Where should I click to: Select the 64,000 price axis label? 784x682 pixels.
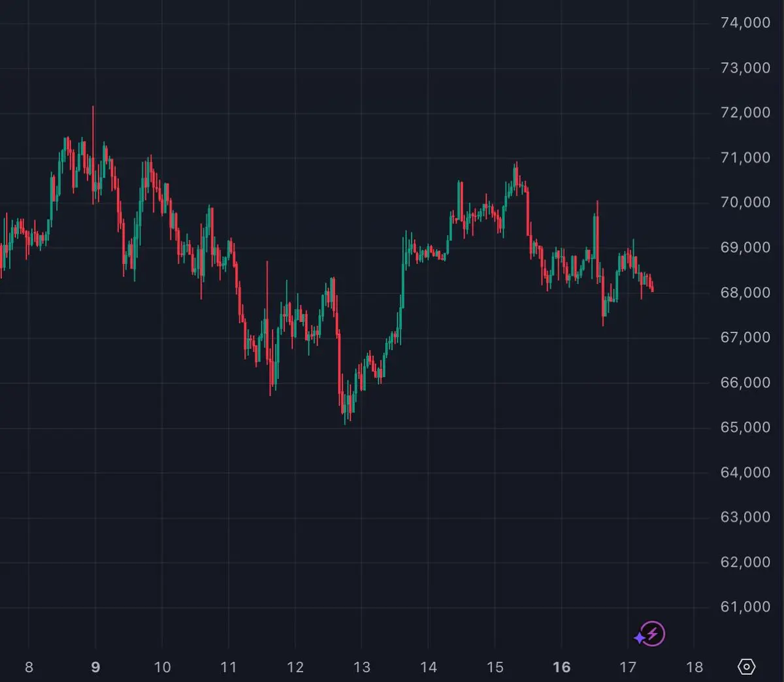[x=745, y=472]
